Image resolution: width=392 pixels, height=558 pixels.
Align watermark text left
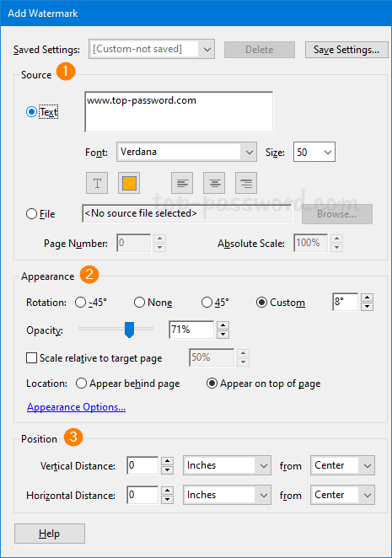pyautogui.click(x=182, y=183)
